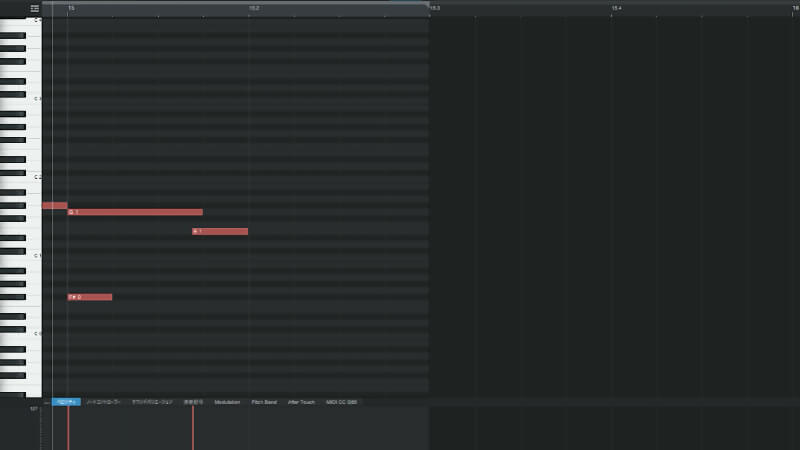This screenshot has height=450, width=800.
Task: Set playhead at ruler marker 16
Action: [795, 8]
